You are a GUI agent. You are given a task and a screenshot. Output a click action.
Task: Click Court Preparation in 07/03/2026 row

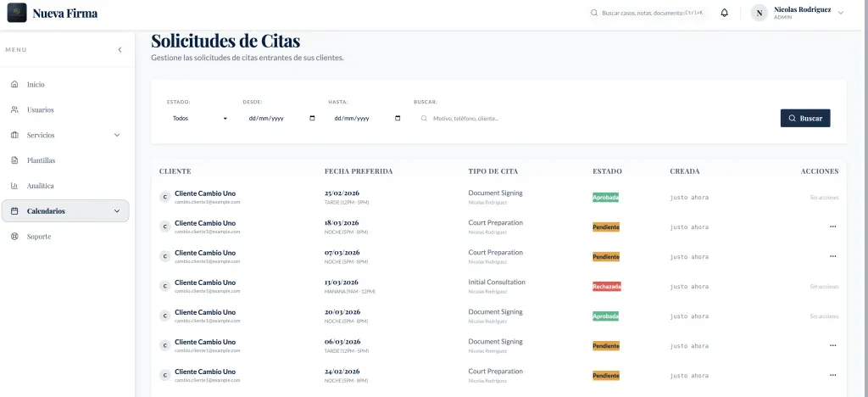coord(495,253)
